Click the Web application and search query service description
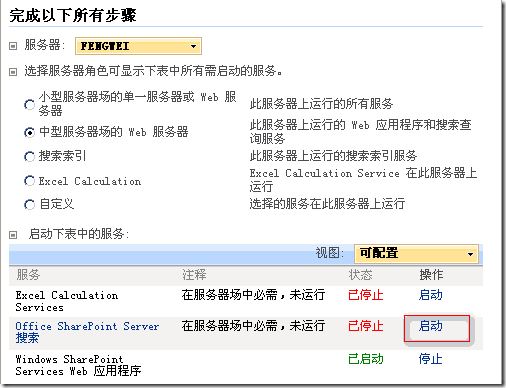506x388 pixels. click(x=361, y=132)
